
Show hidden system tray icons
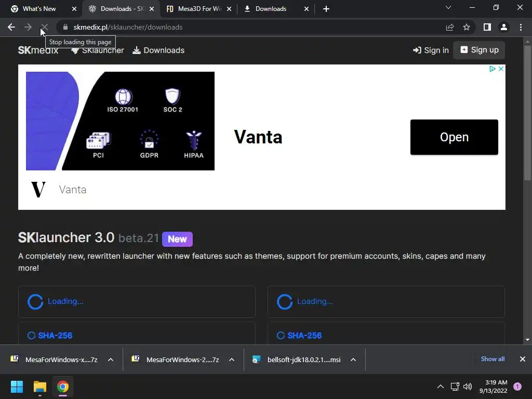(441, 387)
